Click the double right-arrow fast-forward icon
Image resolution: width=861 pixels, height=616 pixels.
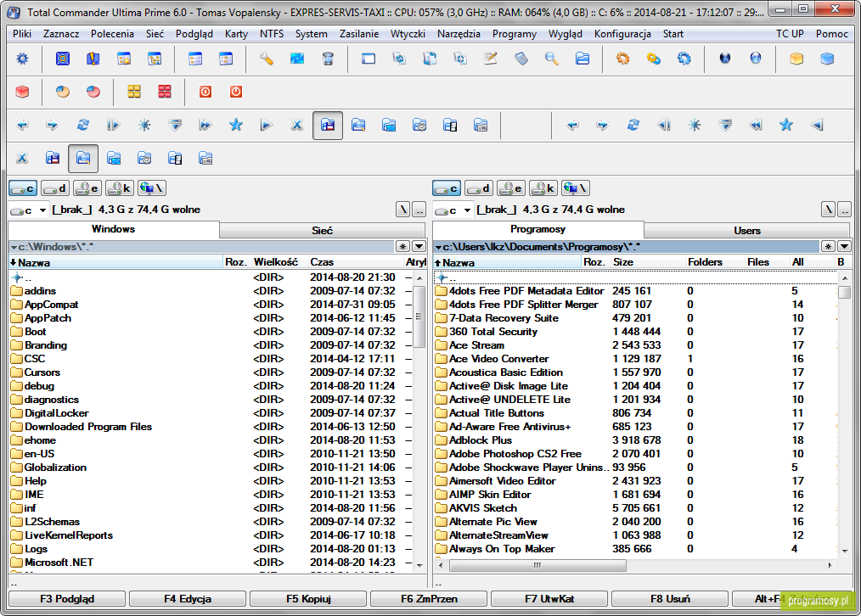[205, 125]
